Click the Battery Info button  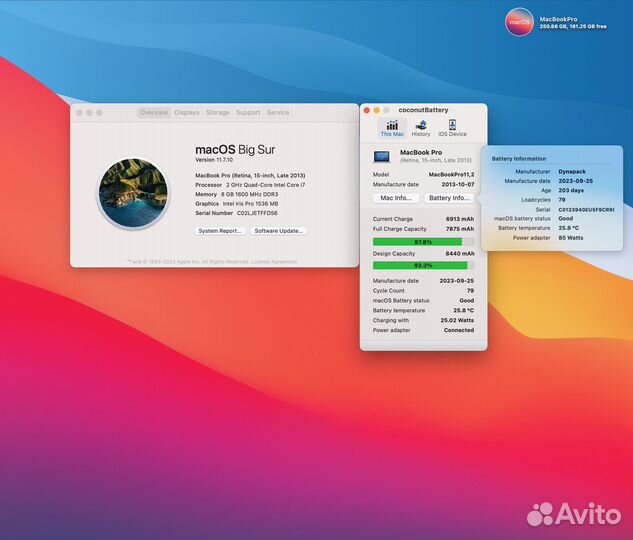pyautogui.click(x=449, y=198)
